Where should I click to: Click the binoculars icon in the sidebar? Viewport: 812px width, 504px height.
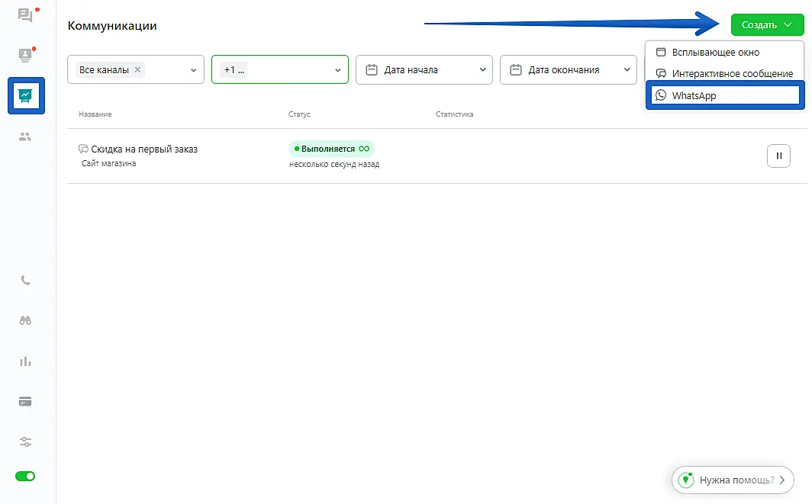25,321
